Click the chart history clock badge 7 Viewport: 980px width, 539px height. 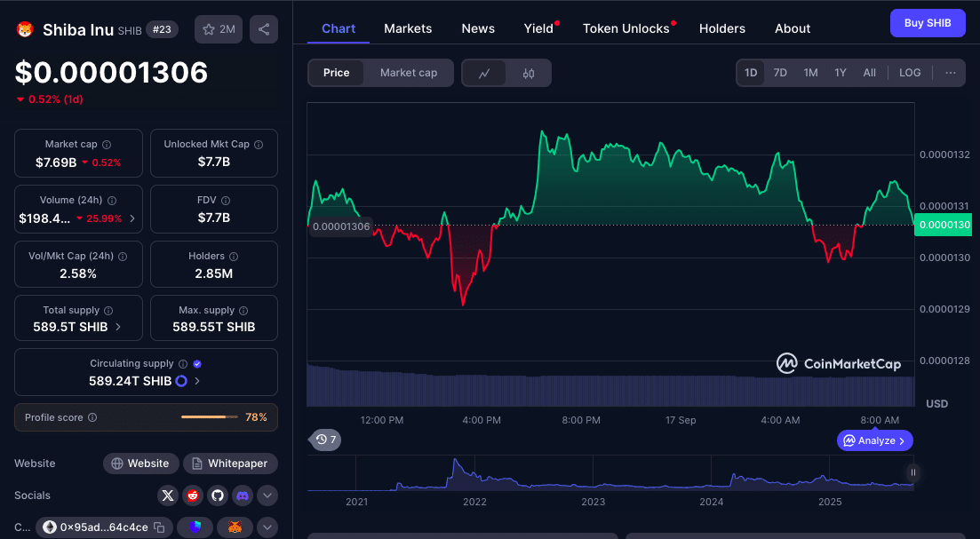point(325,440)
